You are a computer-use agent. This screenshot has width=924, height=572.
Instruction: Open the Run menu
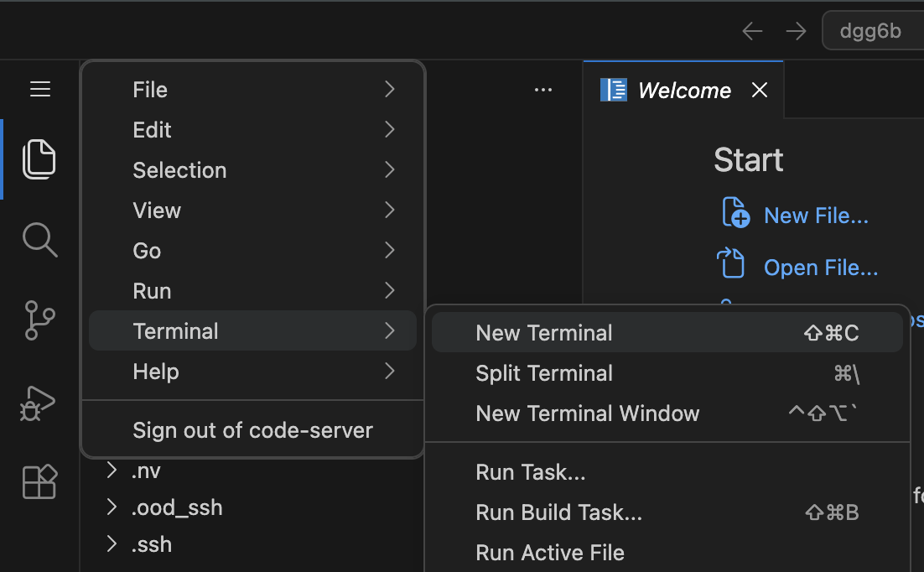coord(253,291)
